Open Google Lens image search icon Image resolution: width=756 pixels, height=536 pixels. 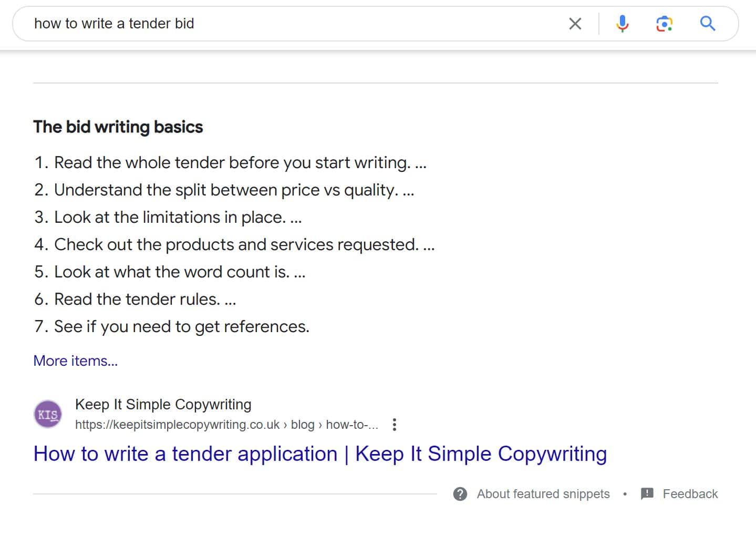click(665, 24)
